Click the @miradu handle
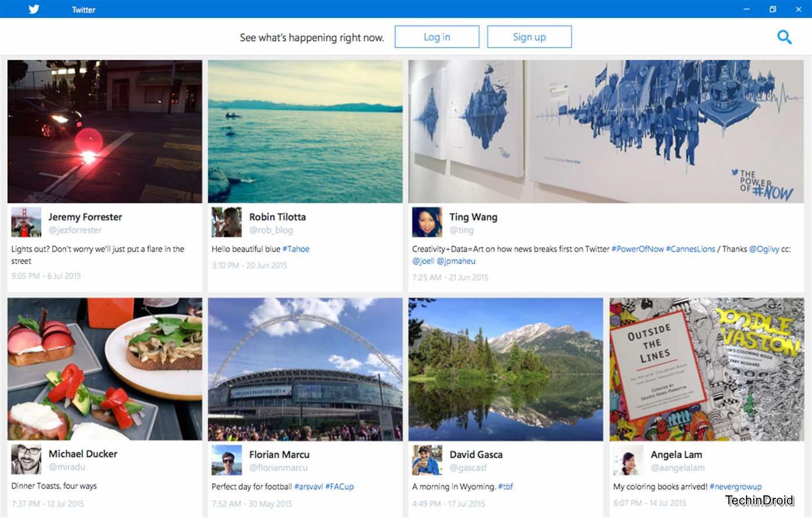 67,467
